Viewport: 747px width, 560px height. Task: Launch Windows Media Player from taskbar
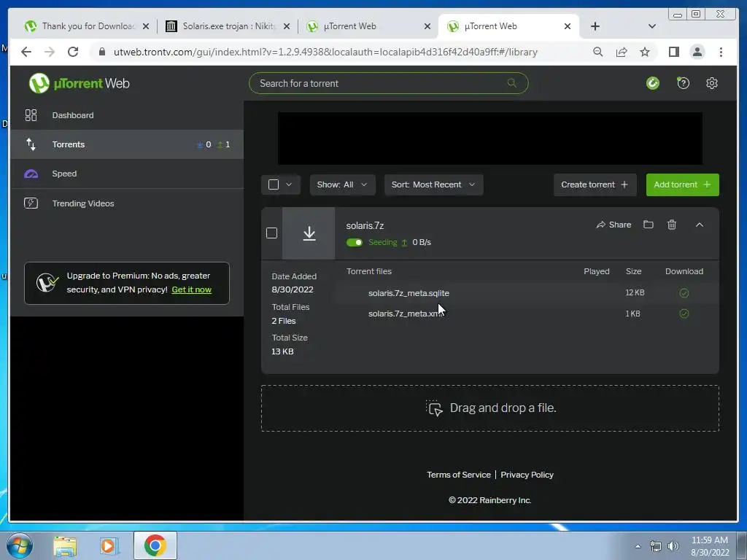108,545
